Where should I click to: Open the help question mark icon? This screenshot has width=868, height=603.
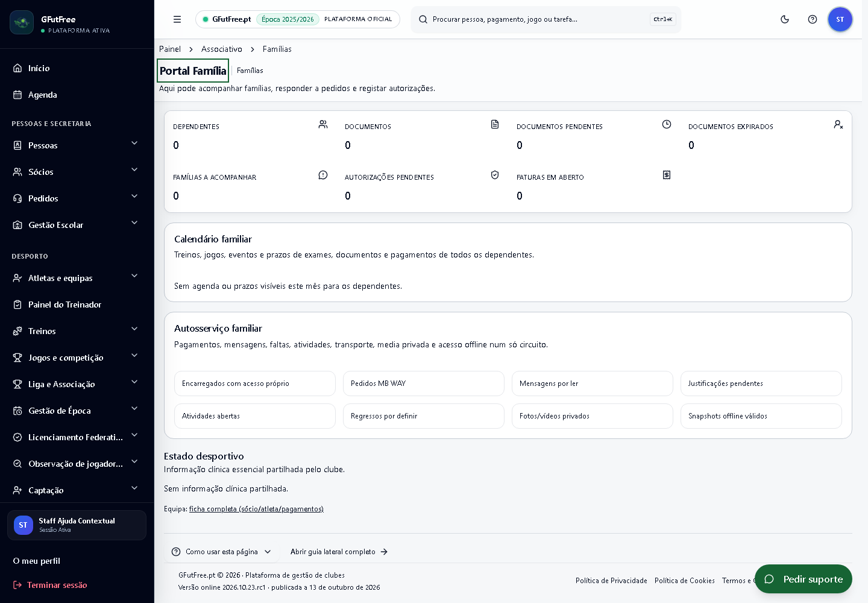click(x=813, y=19)
